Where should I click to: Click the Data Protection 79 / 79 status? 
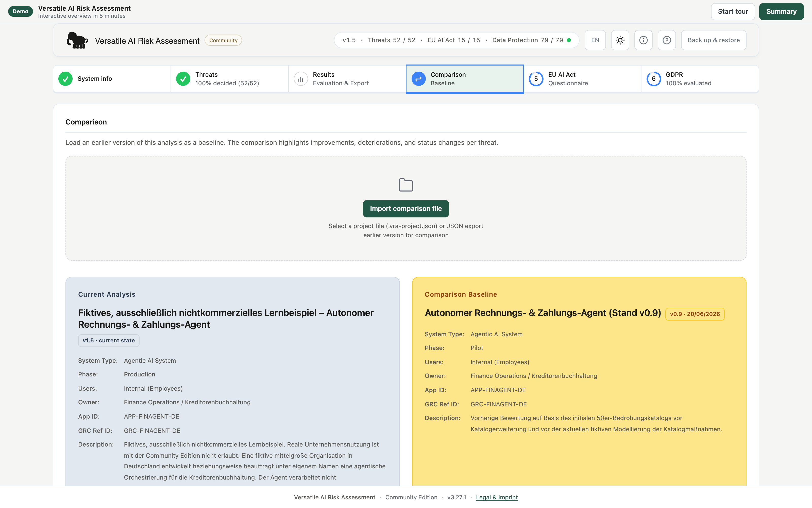tap(528, 40)
